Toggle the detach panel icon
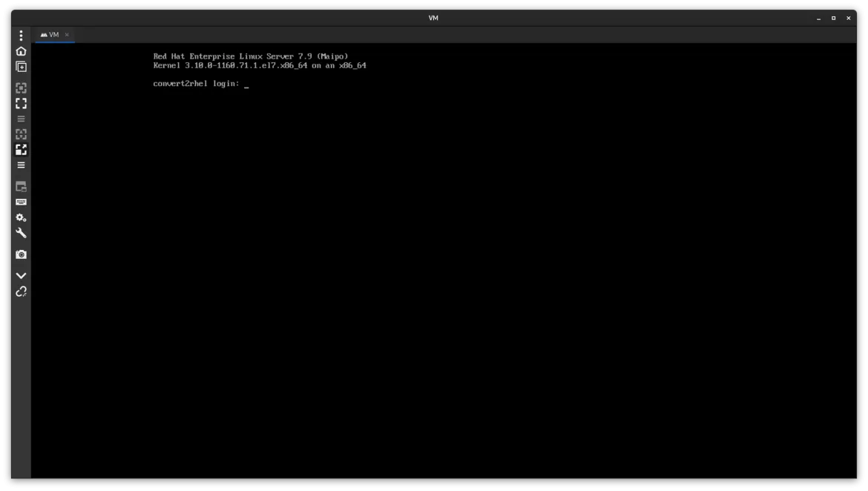The width and height of the screenshot is (868, 491). coord(21,186)
